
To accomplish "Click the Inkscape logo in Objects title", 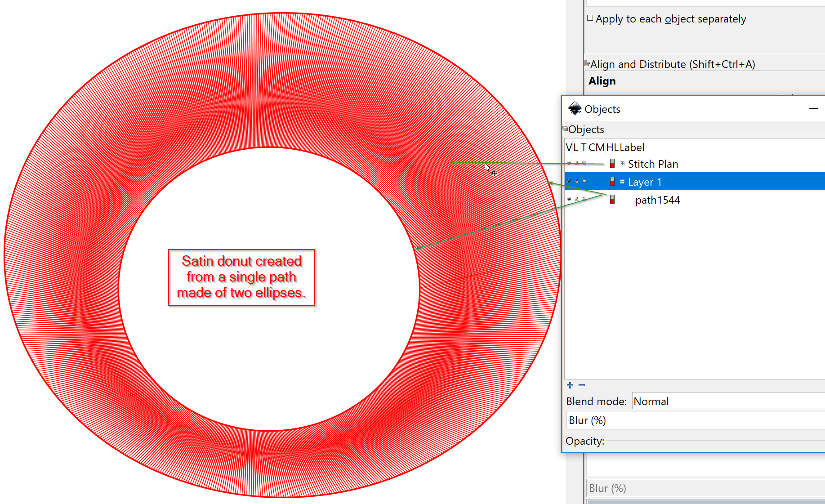I will (x=575, y=109).
